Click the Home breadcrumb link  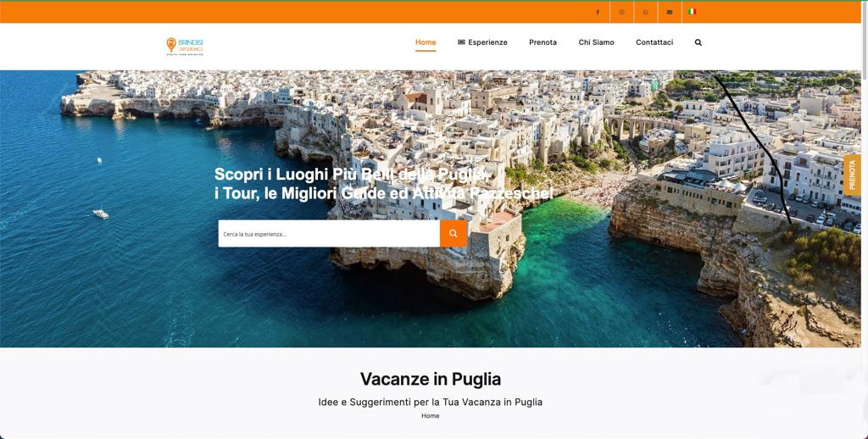430,416
